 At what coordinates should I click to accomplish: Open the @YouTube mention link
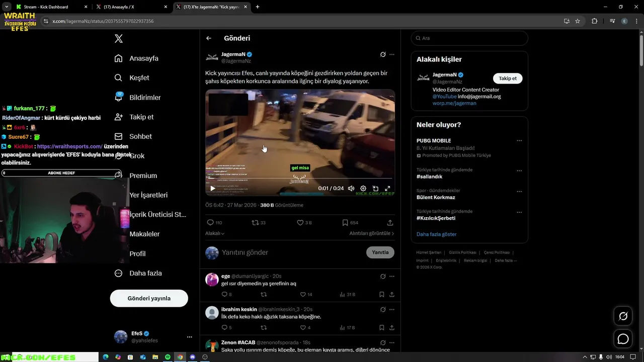coord(444,97)
